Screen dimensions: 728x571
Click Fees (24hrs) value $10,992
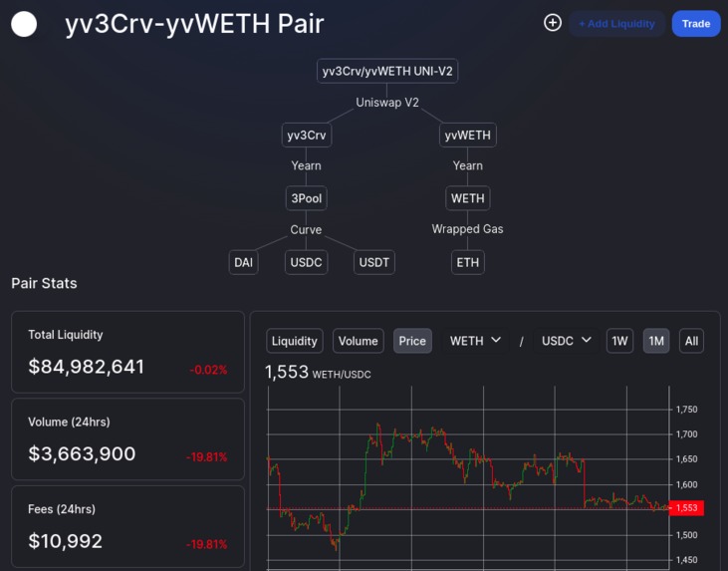(x=65, y=541)
